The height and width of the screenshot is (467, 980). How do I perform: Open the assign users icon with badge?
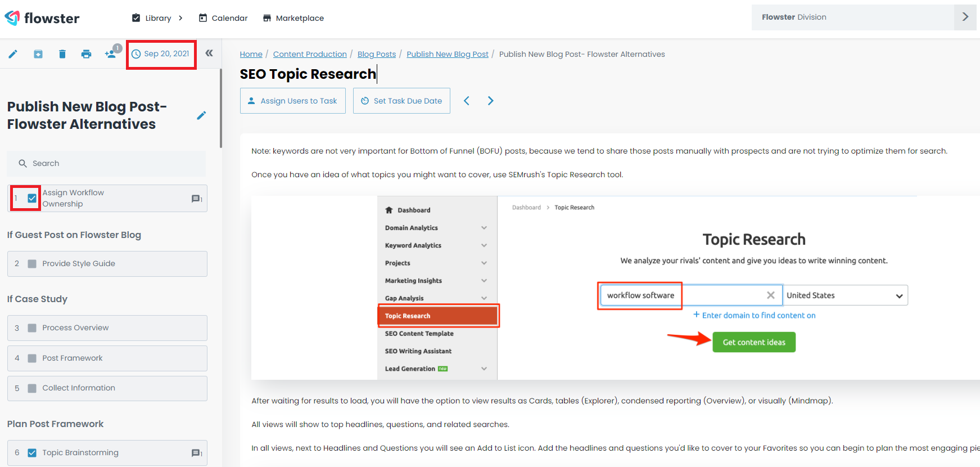point(112,52)
